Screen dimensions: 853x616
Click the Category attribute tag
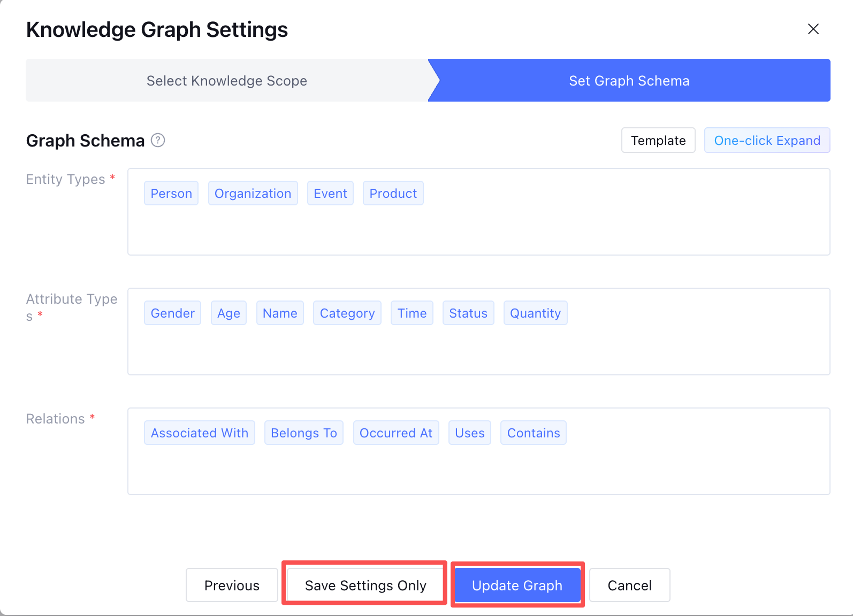pyautogui.click(x=347, y=313)
